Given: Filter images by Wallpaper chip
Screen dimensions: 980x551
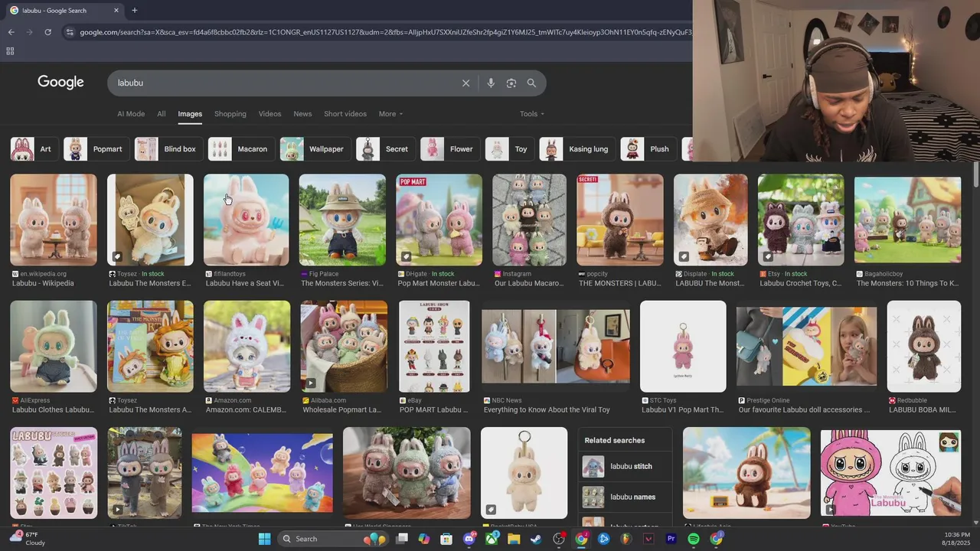Looking at the screenshot, I should click(x=315, y=149).
